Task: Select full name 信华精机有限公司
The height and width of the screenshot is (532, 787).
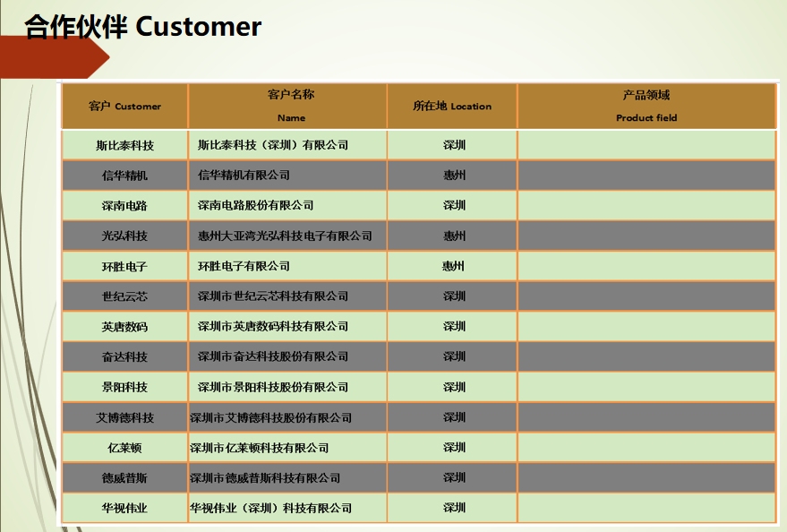Action: [x=244, y=176]
